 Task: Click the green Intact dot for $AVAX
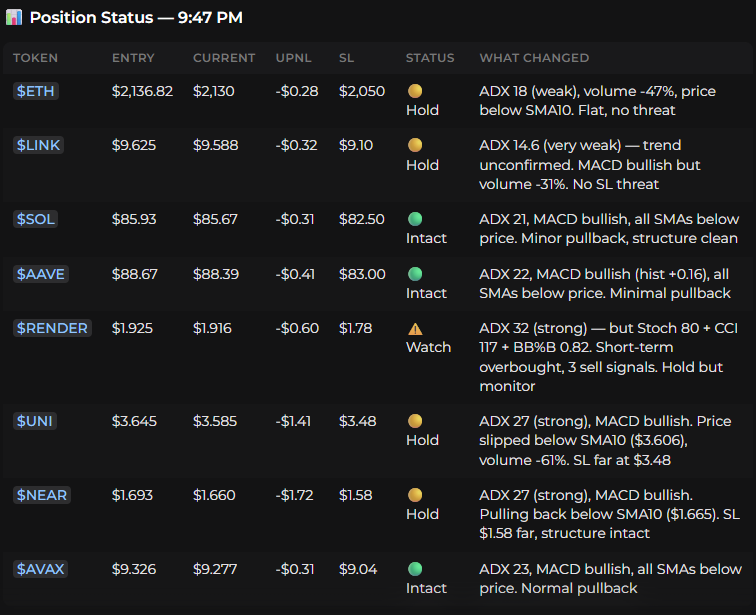(415, 569)
